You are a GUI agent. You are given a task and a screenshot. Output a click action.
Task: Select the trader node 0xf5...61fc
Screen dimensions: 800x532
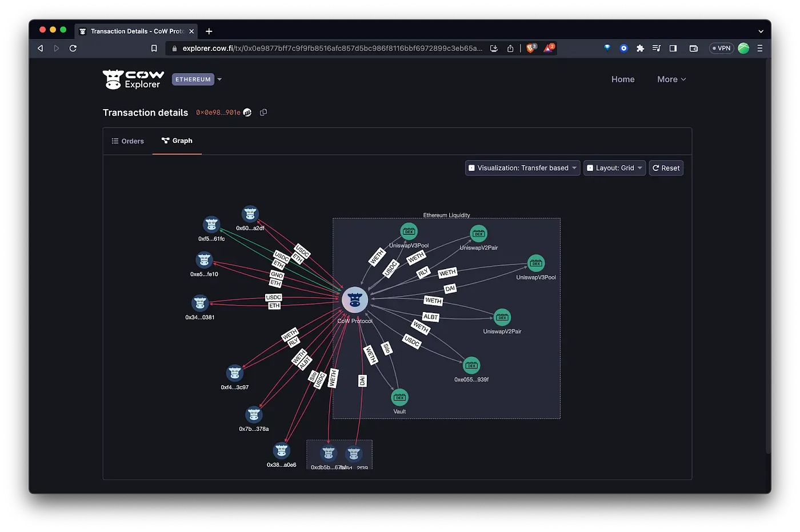pyautogui.click(x=211, y=225)
